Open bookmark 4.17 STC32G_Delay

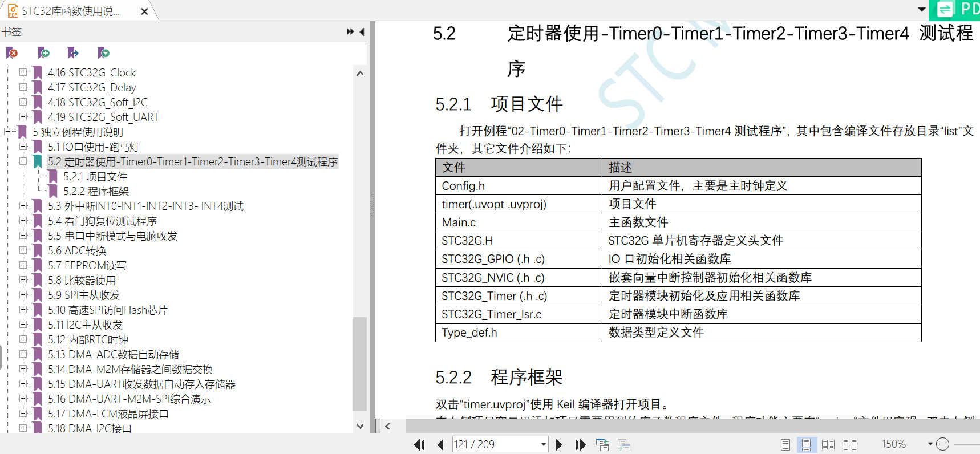click(x=92, y=87)
